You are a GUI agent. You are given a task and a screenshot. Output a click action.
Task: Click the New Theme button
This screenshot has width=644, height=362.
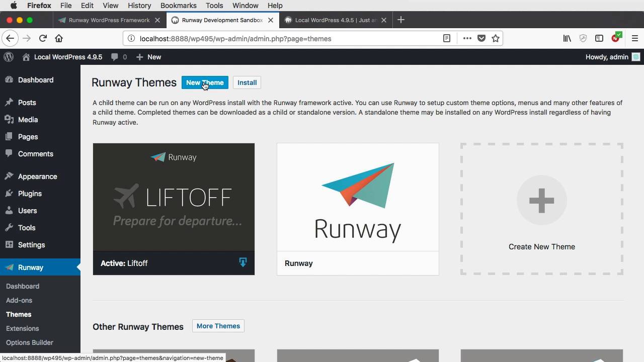tap(205, 82)
